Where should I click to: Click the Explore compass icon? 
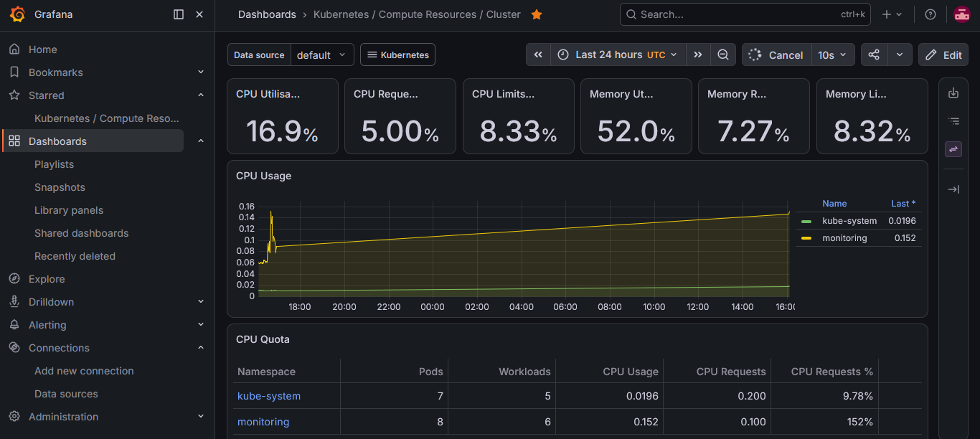pos(14,279)
